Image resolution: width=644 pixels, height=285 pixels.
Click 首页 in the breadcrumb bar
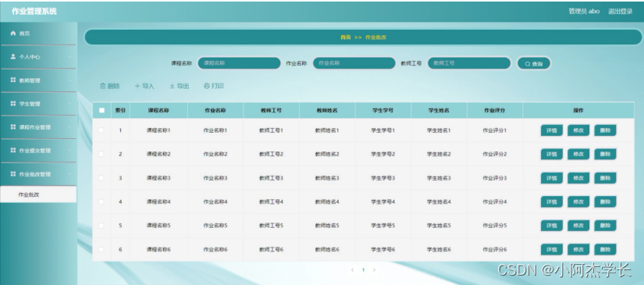(x=346, y=37)
